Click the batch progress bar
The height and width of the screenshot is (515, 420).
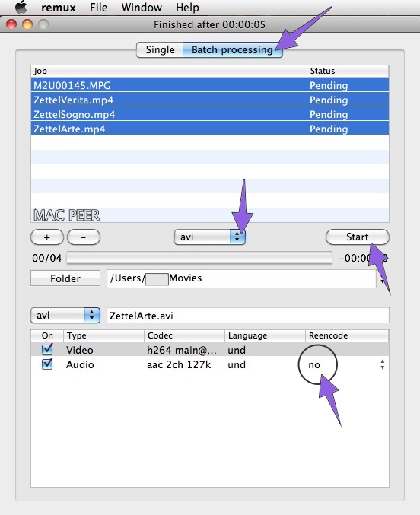[x=199, y=258]
